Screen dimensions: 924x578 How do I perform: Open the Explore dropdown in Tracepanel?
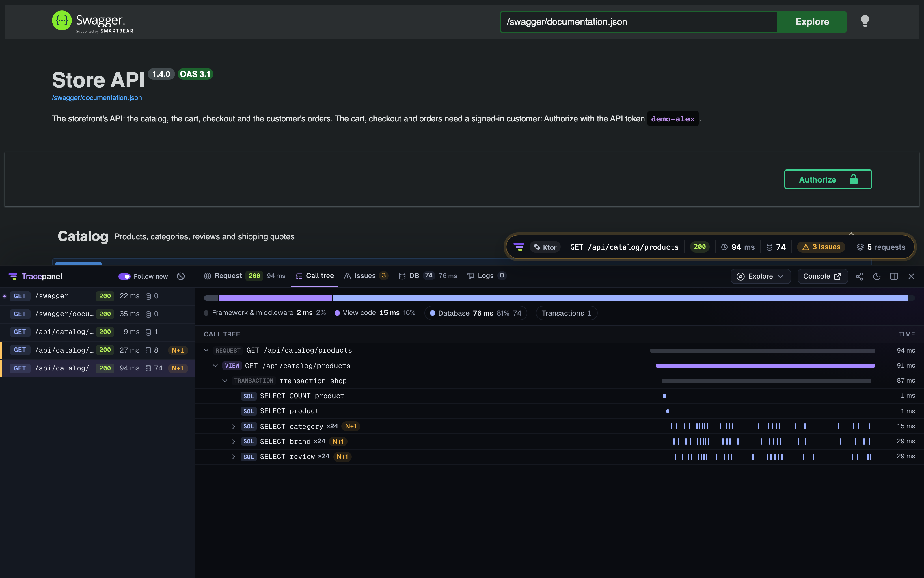pyautogui.click(x=760, y=276)
